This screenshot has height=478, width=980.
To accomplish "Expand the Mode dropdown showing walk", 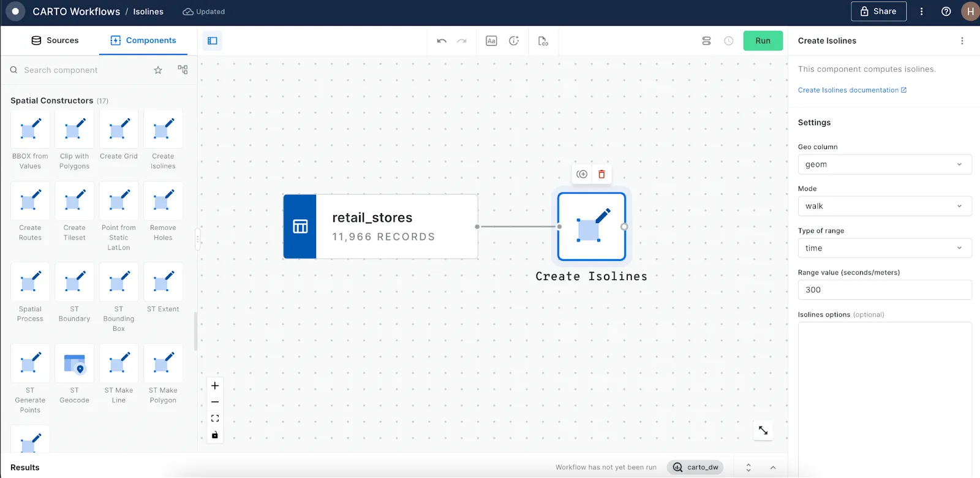I will [x=884, y=207].
